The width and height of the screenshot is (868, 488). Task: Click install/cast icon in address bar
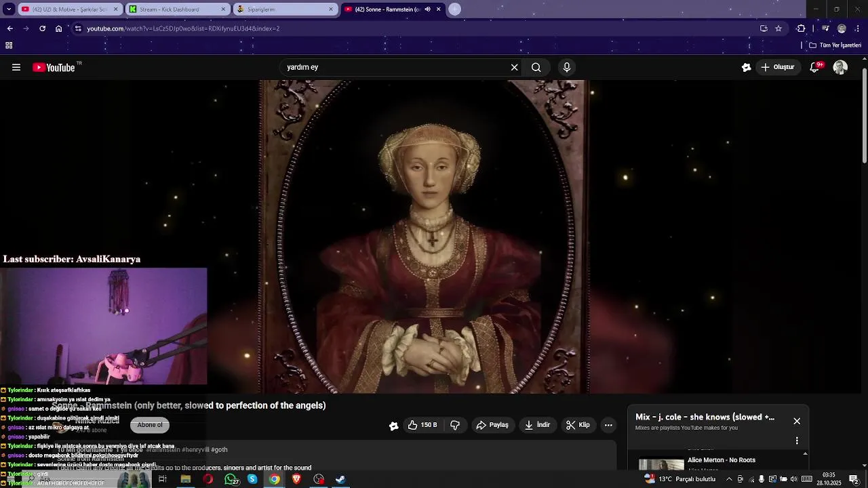(764, 28)
